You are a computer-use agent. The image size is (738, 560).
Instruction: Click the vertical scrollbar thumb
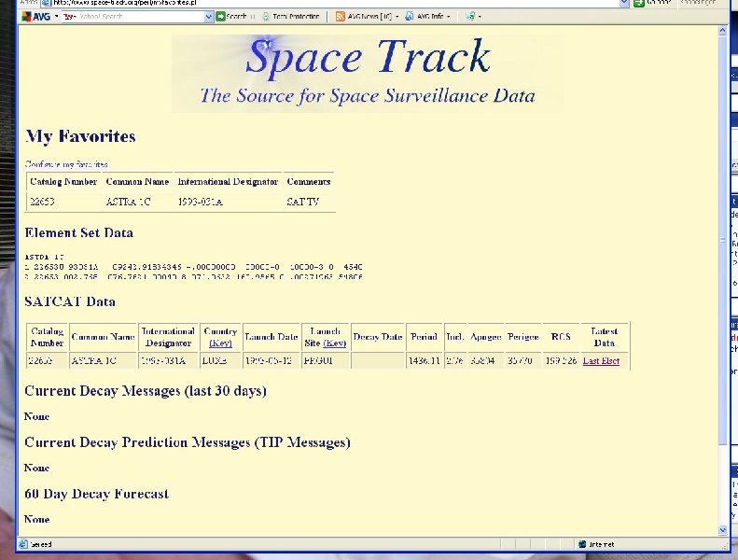(x=723, y=240)
